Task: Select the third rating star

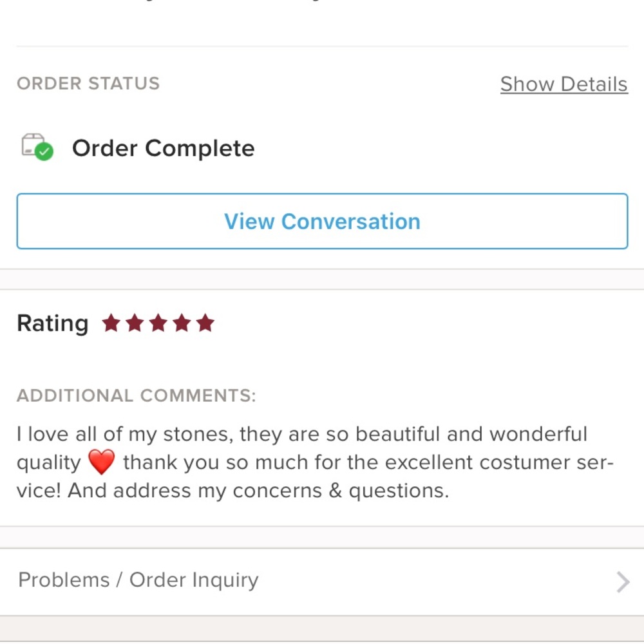Action: (x=158, y=323)
